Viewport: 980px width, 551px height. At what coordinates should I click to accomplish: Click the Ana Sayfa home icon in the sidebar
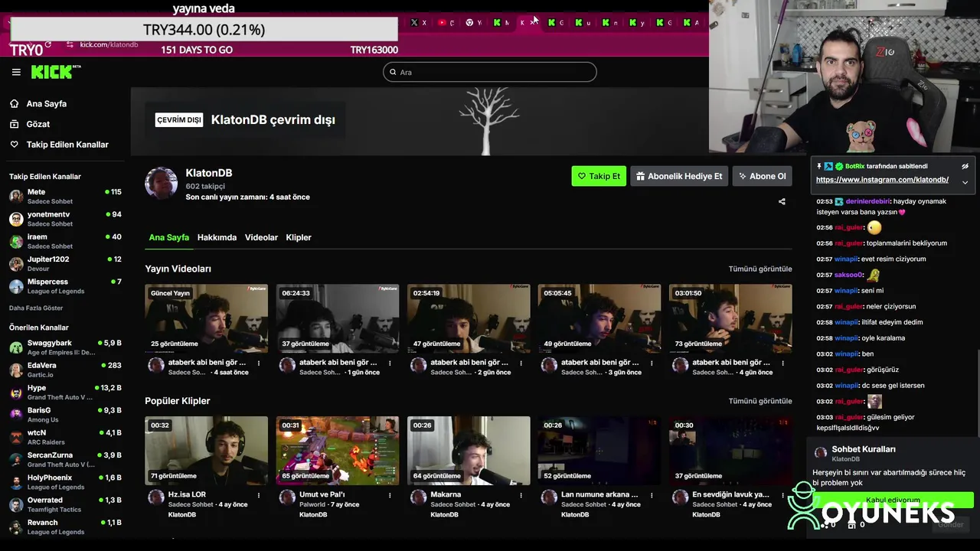[x=14, y=103]
